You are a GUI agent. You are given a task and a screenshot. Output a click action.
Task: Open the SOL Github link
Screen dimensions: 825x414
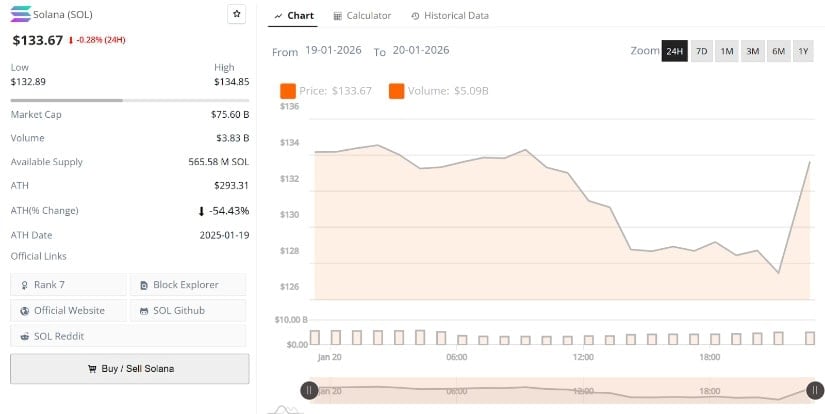coord(188,310)
